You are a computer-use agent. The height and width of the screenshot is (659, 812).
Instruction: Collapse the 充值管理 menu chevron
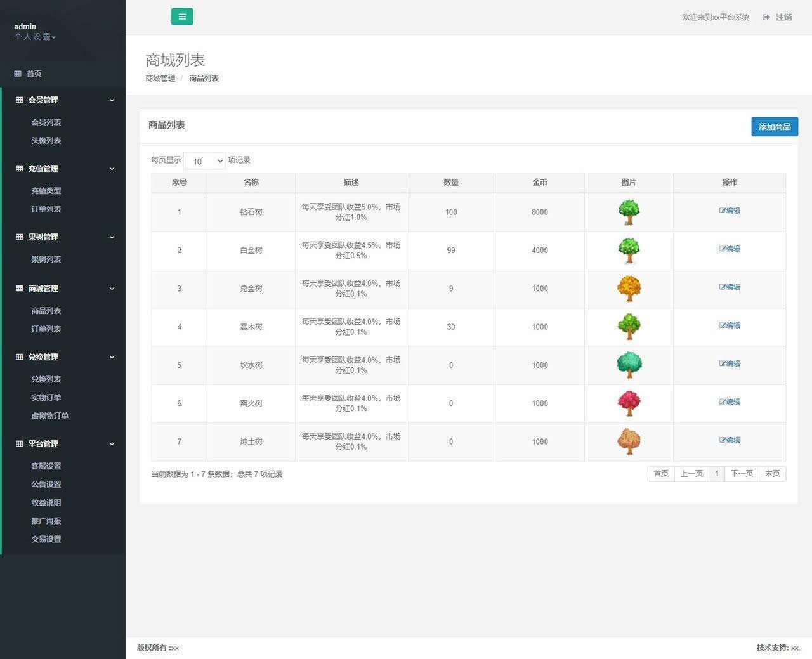pos(112,169)
